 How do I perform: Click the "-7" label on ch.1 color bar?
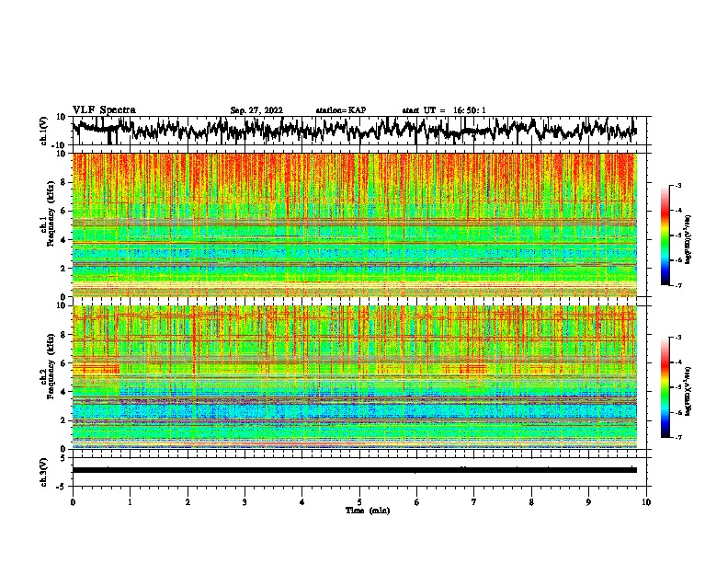click(x=678, y=285)
